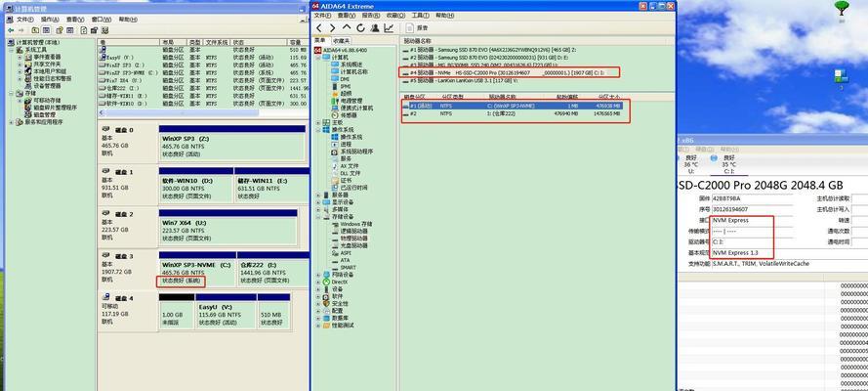Collapse the 操作系统 node in AIDA64

pyautogui.click(x=317, y=130)
